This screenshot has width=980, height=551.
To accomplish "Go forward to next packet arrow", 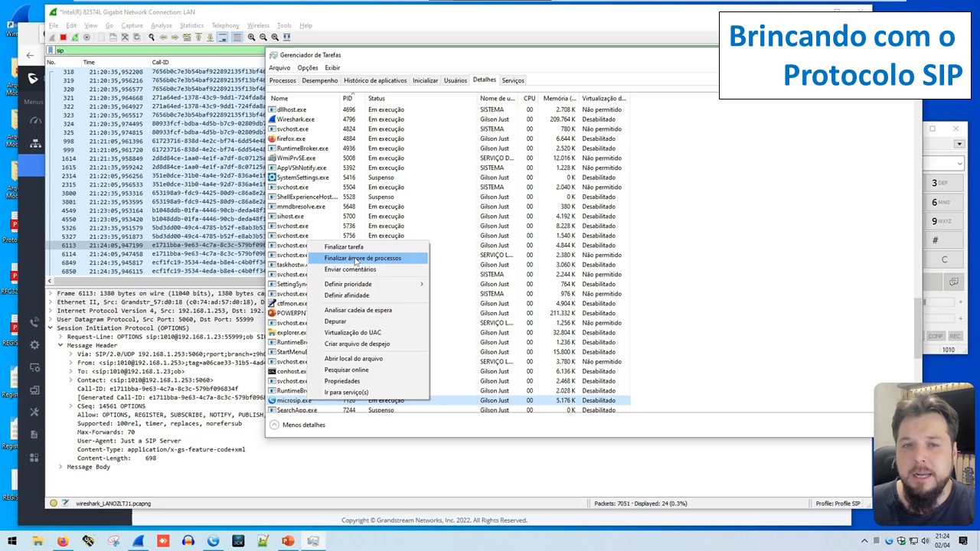I will 175,37.
